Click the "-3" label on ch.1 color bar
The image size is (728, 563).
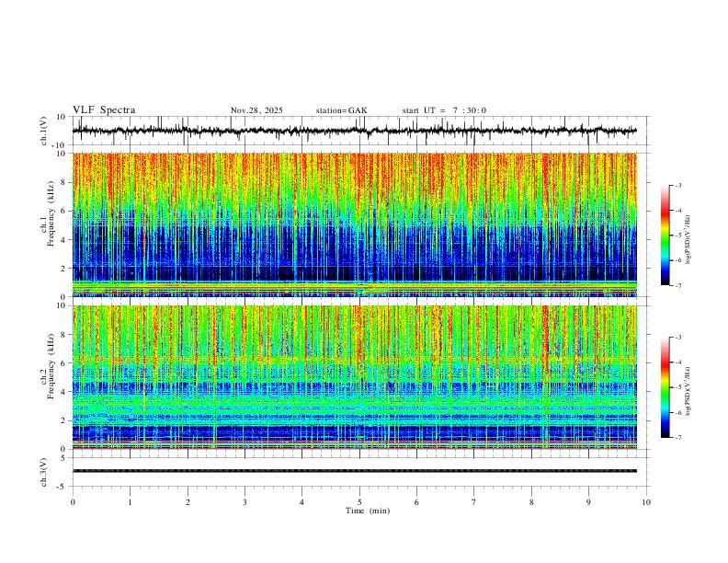coord(678,185)
